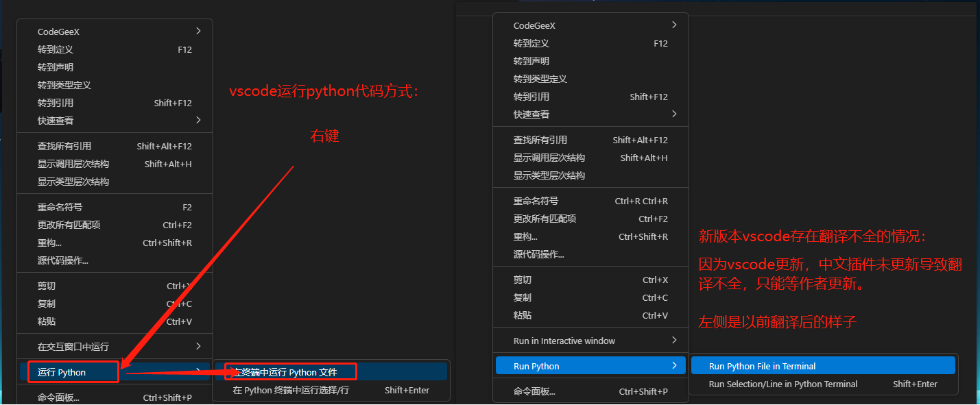Select 重命名符号 with Ctrl+R Ctrl+R shortcut

(590, 201)
